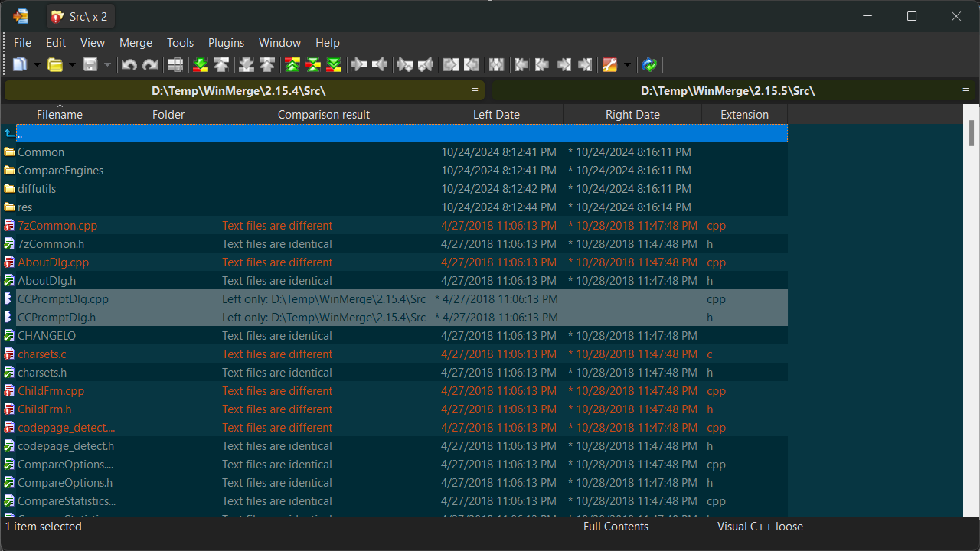Screen dimensions: 980x551
Task: Click the two-pane window icon beside Redo
Action: [175, 65]
